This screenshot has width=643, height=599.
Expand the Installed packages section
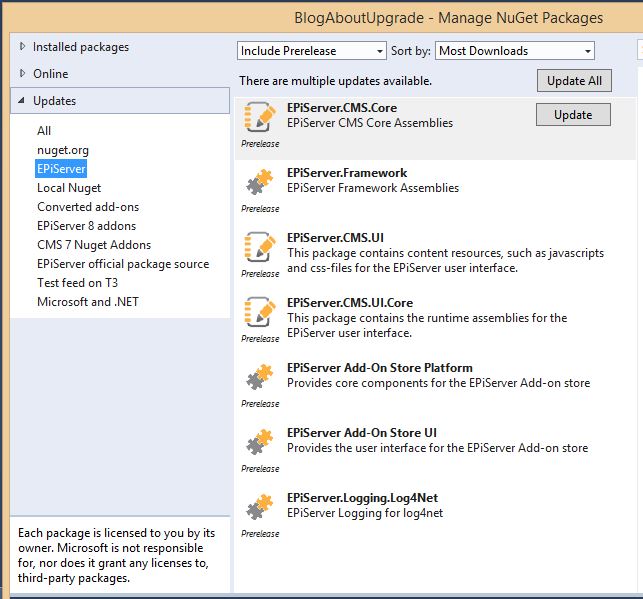pyautogui.click(x=23, y=47)
